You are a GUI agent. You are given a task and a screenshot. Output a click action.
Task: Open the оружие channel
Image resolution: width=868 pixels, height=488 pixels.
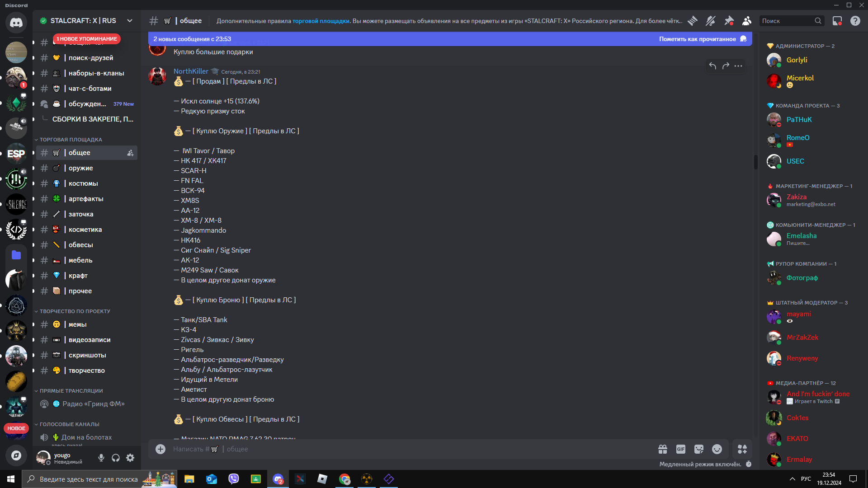tap(87, 168)
